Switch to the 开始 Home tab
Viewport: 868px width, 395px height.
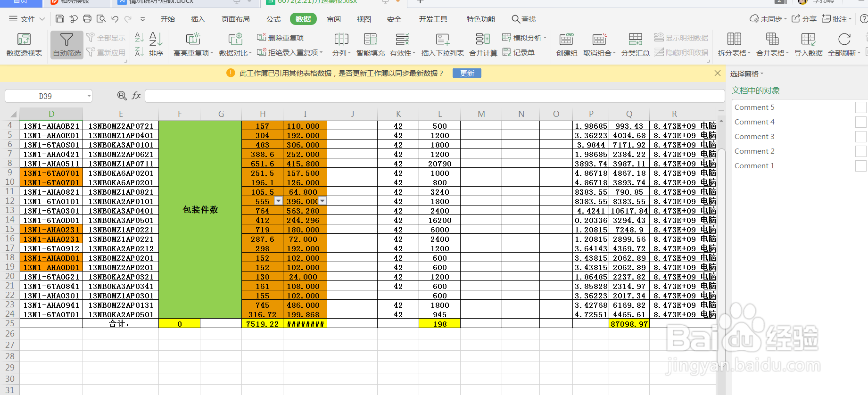pyautogui.click(x=168, y=19)
